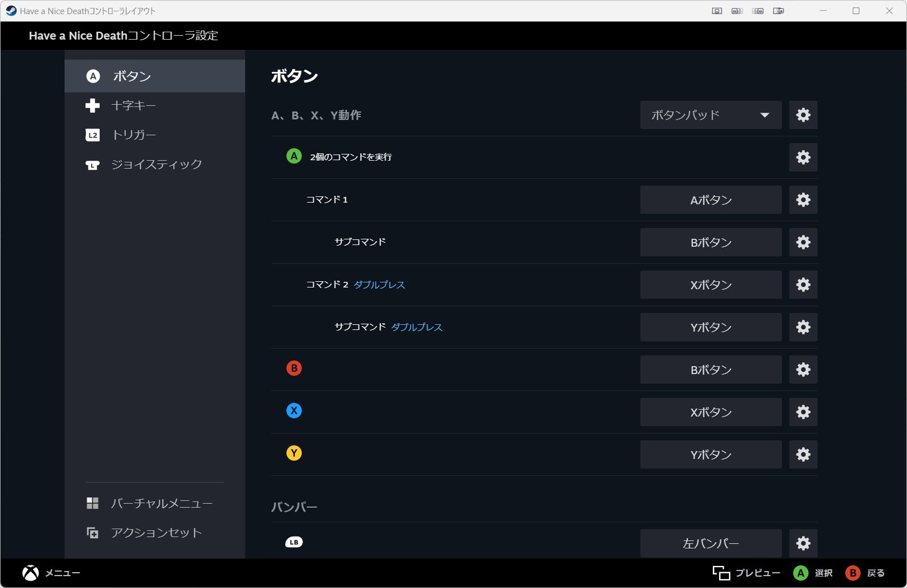907x588 pixels.
Task: Click the yellow Y button icon
Action: click(294, 453)
